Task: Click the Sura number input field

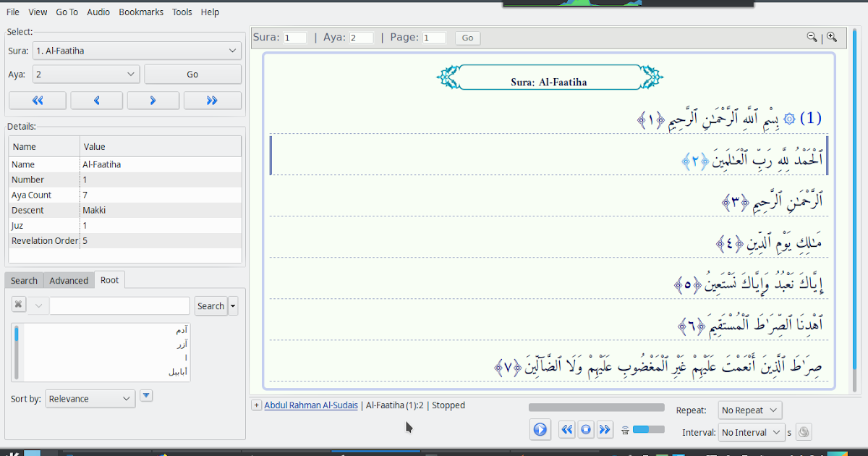Action: pyautogui.click(x=295, y=38)
